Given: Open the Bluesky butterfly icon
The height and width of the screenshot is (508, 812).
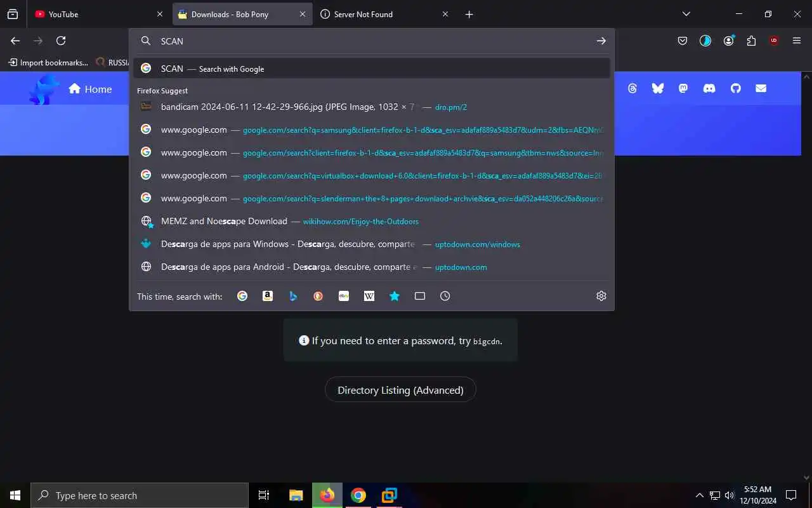Looking at the screenshot, I should (658, 88).
